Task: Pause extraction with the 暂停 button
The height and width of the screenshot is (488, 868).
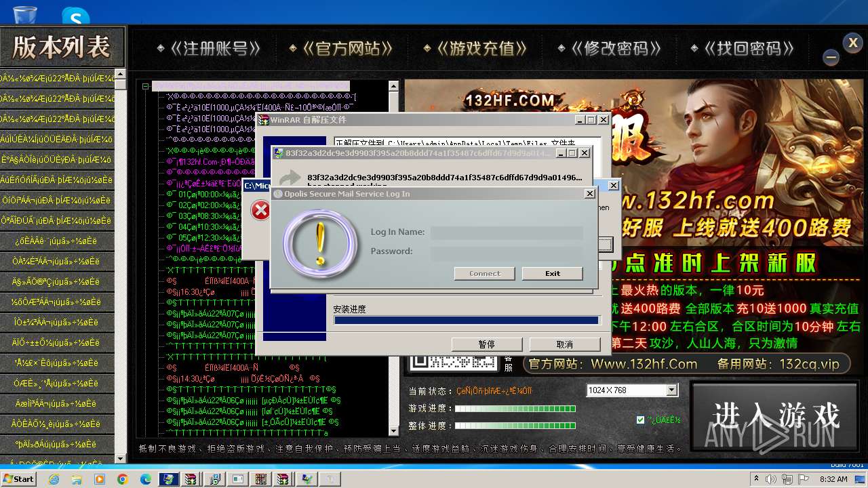Action: [486, 344]
